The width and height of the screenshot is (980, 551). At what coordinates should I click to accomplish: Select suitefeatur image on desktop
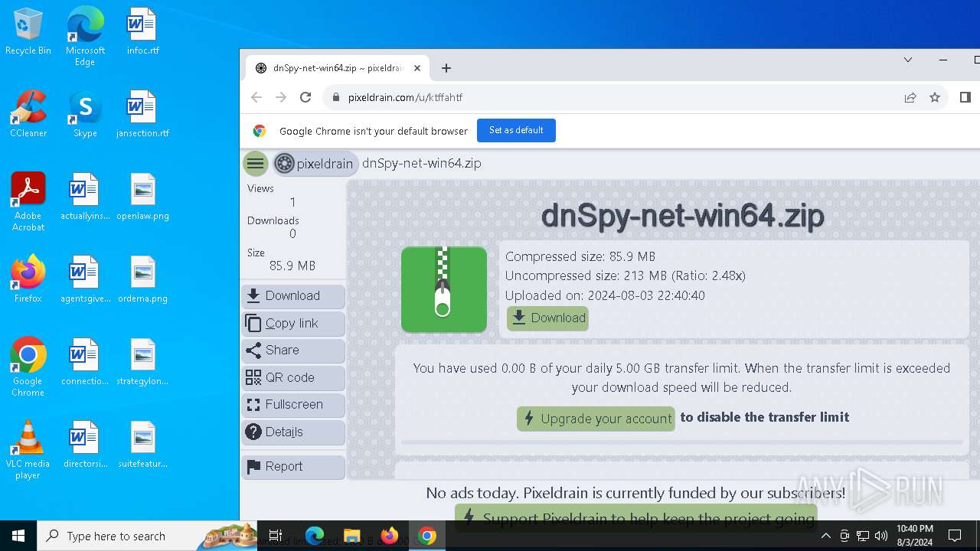142,445
